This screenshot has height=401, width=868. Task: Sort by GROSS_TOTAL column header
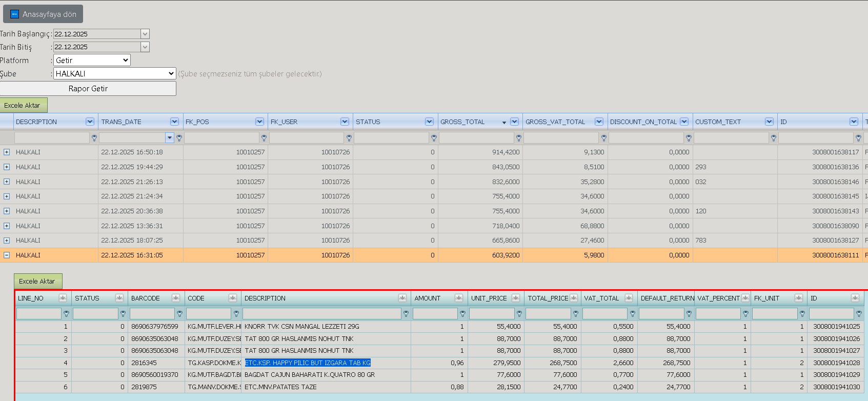[462, 122]
